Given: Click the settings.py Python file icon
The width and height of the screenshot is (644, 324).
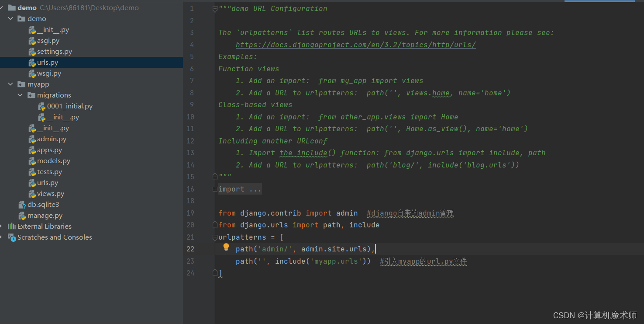Looking at the screenshot, I should pyautogui.click(x=32, y=52).
